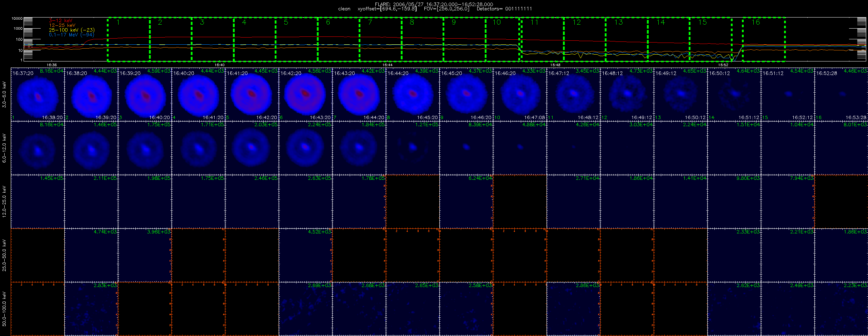Click the 2.83E+03 peak value label
The image size is (868, 336).
pyautogui.click(x=105, y=285)
